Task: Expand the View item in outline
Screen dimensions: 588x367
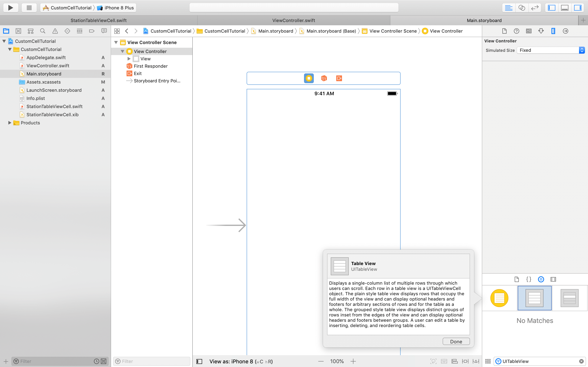Action: pos(129,59)
